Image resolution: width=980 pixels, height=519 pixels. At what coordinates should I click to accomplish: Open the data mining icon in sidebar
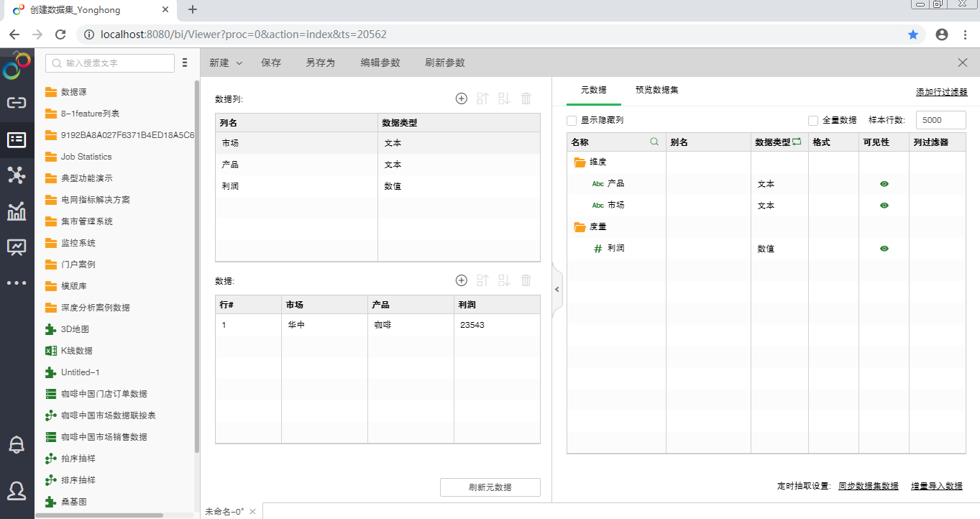(16, 175)
